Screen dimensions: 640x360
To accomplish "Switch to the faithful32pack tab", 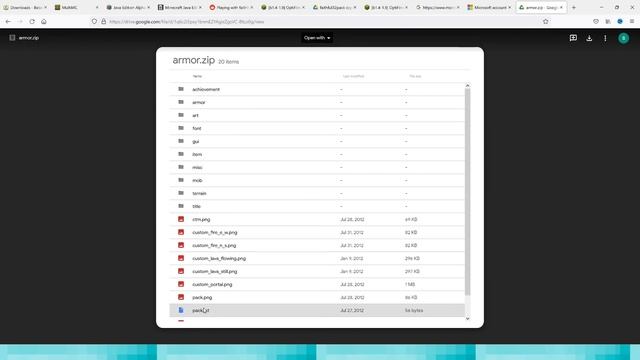I will pyautogui.click(x=334, y=7).
